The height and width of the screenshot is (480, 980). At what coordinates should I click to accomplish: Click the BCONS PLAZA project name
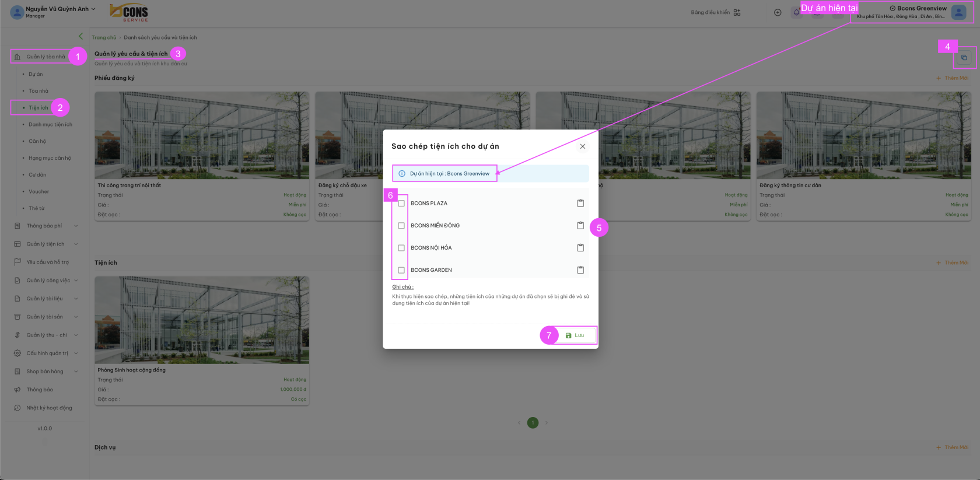(x=429, y=204)
